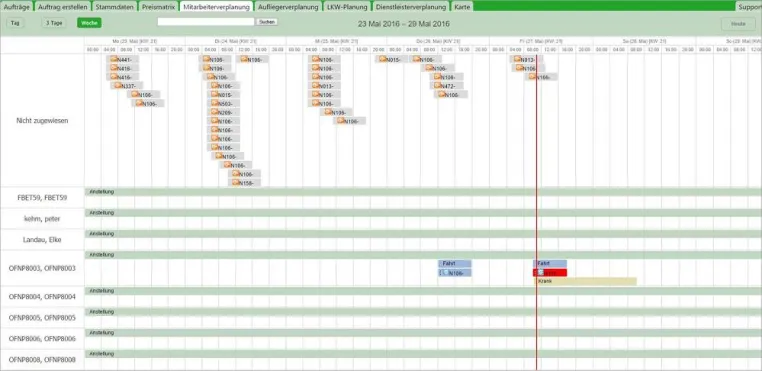Click the N337- order icon
This screenshot has height=371, width=762.
click(118, 85)
